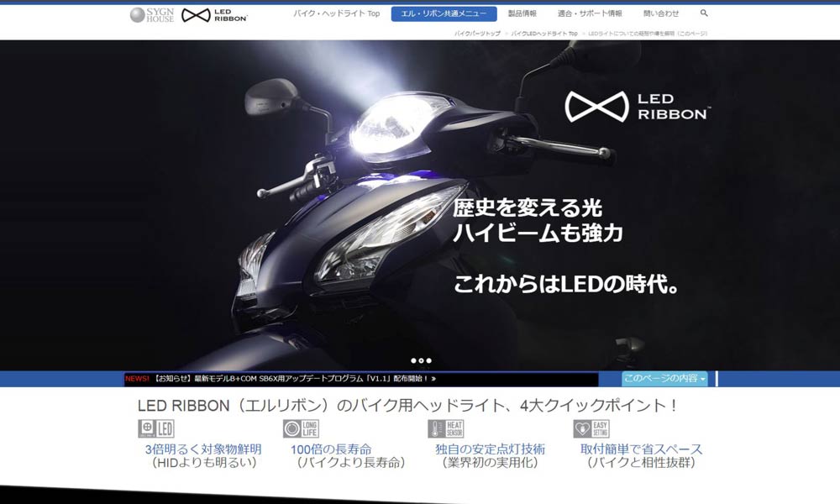Click the SYGN HOUSE logo
The height and width of the screenshot is (504, 840).
click(x=152, y=15)
